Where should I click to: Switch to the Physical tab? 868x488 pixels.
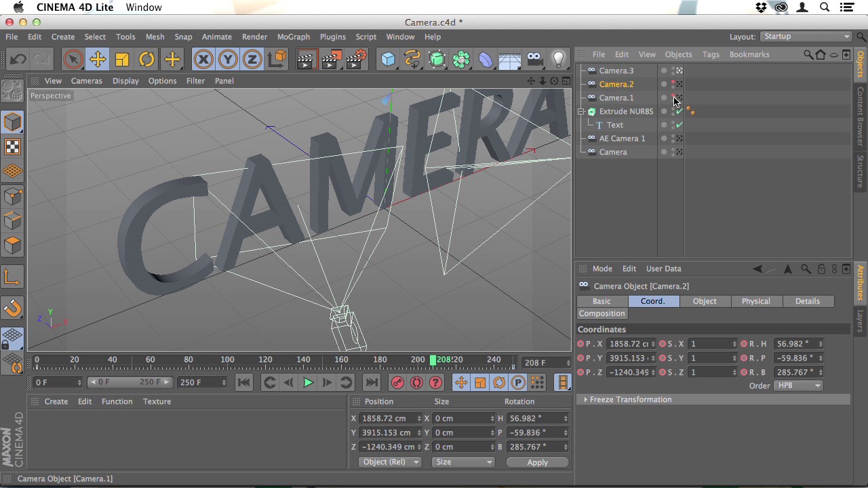pos(755,301)
